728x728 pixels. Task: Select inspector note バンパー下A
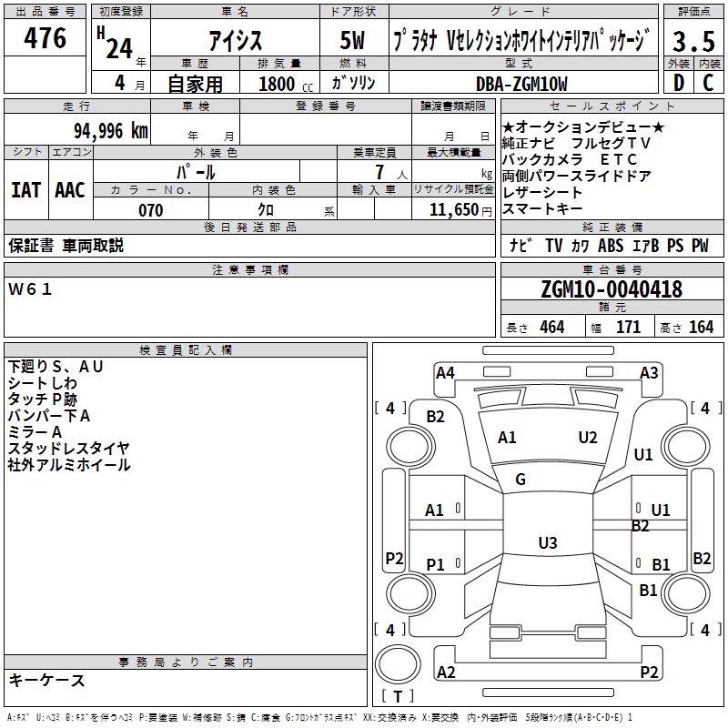click(49, 416)
